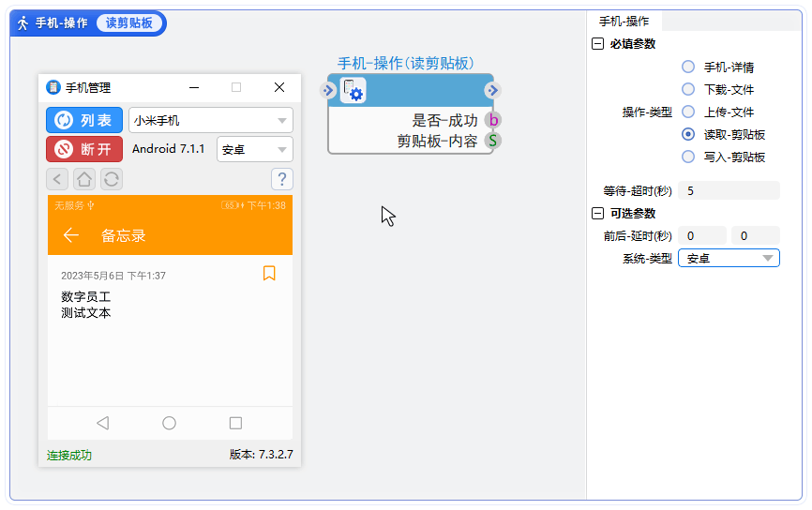Click the red 断开 button
Screen dimensions: 812x510
(x=84, y=149)
